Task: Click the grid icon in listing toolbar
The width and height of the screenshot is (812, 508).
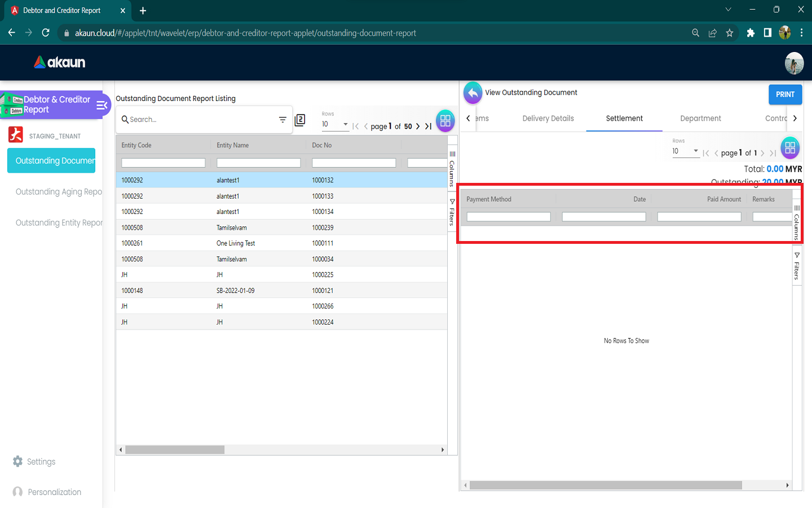Action: click(x=445, y=121)
